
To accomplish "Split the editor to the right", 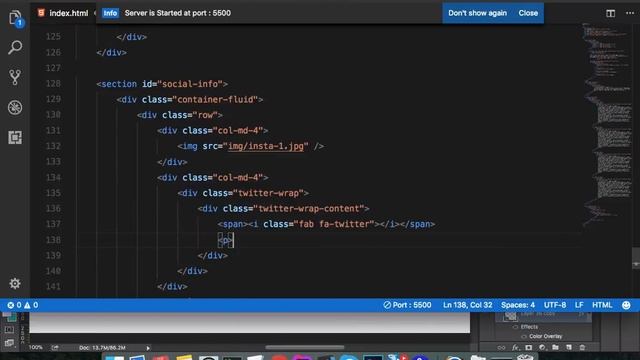I will (610, 13).
